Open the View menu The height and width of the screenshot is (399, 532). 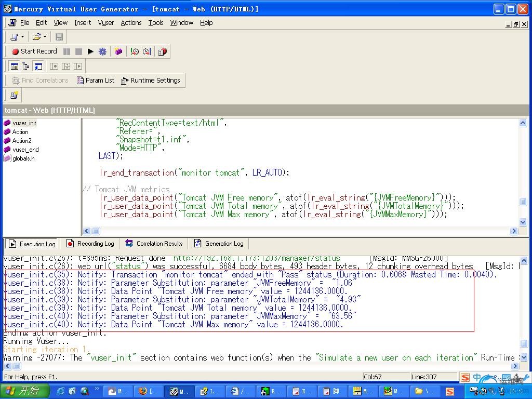[x=60, y=23]
